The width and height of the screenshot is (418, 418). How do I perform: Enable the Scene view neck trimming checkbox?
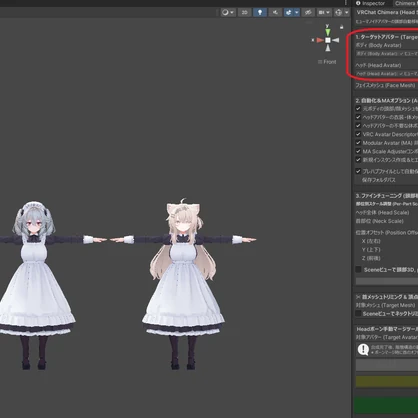coord(358,314)
